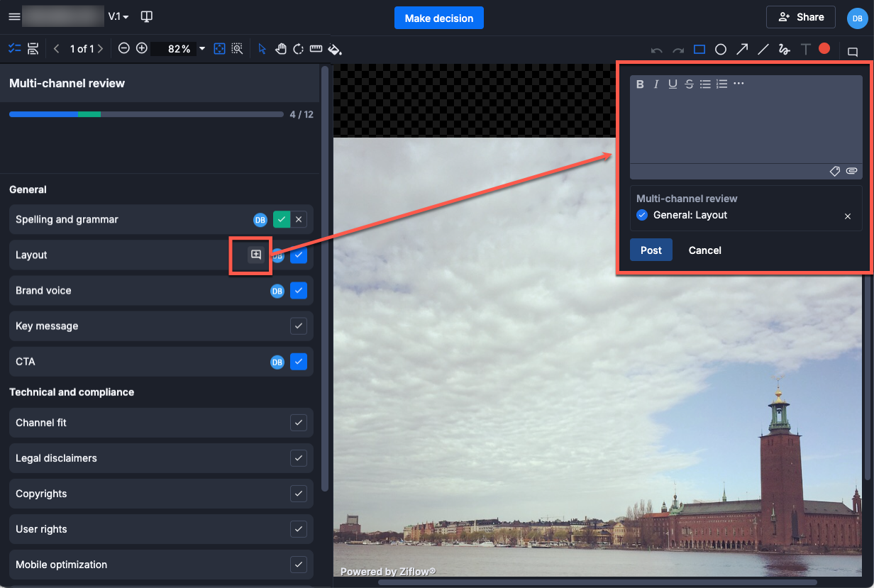
Task: Apply bold formatting in the comment editor
Action: click(x=640, y=84)
